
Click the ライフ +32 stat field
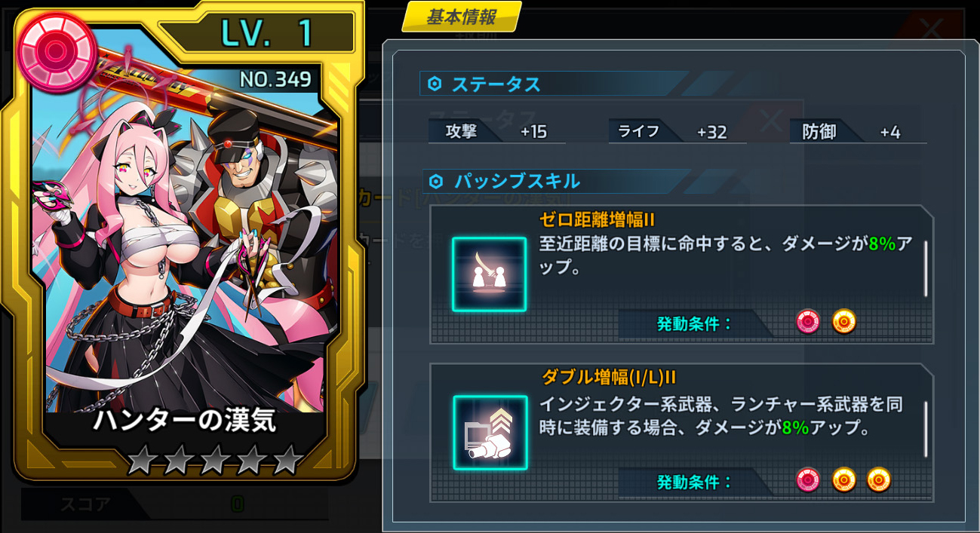pyautogui.click(x=677, y=131)
